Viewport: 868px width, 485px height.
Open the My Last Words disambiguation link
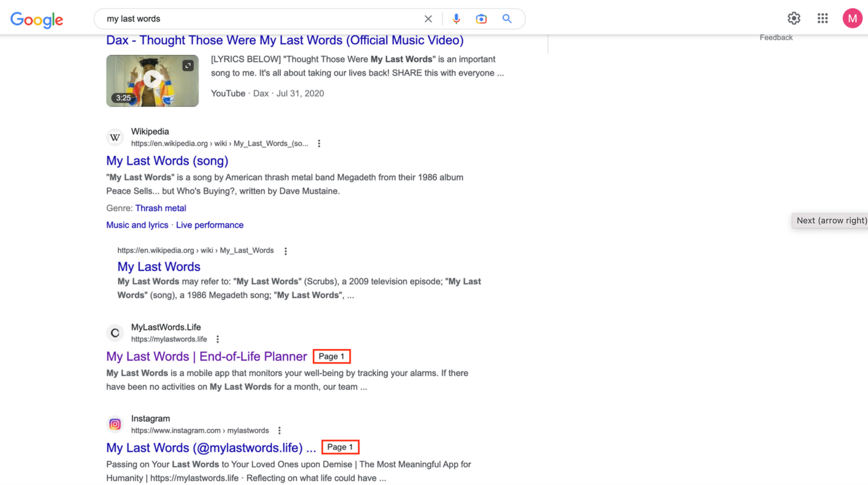pyautogui.click(x=159, y=267)
